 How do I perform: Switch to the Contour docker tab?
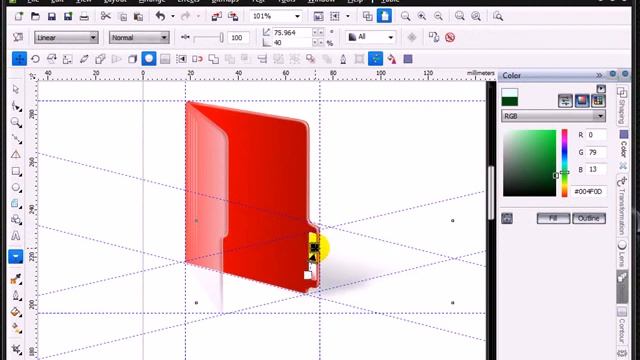tap(622, 326)
